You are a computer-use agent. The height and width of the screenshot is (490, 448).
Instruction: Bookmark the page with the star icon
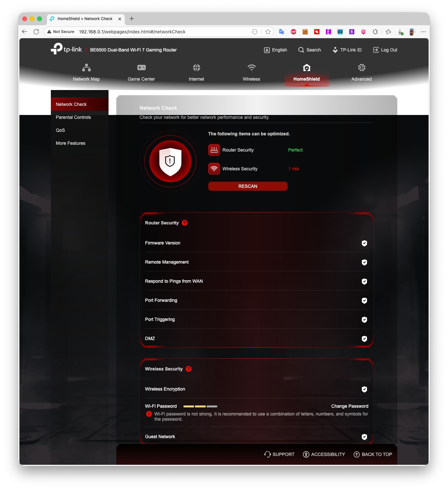tap(268, 32)
